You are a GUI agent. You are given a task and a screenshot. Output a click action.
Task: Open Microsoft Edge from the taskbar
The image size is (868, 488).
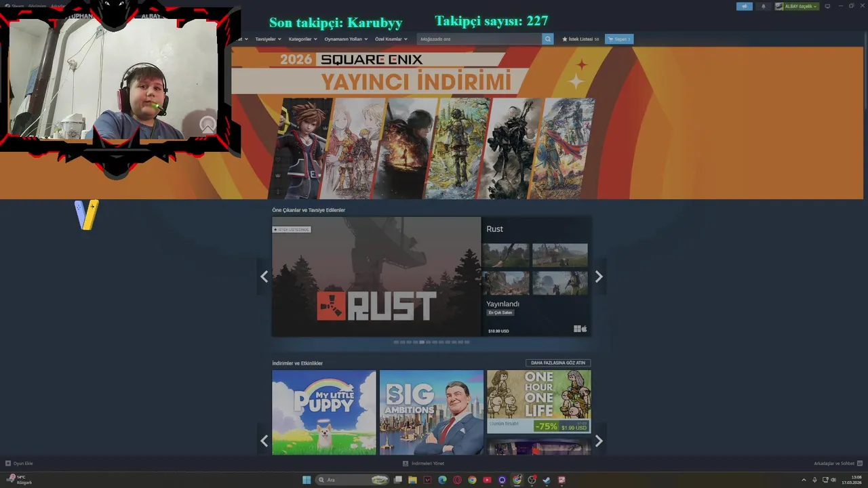pos(442,480)
